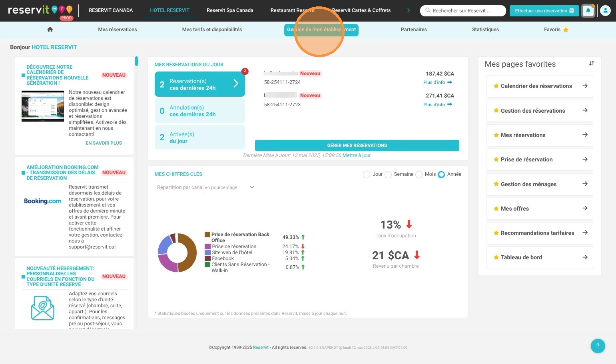This screenshot has height=364, width=616.
Task: Click HOTEL RESERVIT name in greeting
Action: (54, 47)
